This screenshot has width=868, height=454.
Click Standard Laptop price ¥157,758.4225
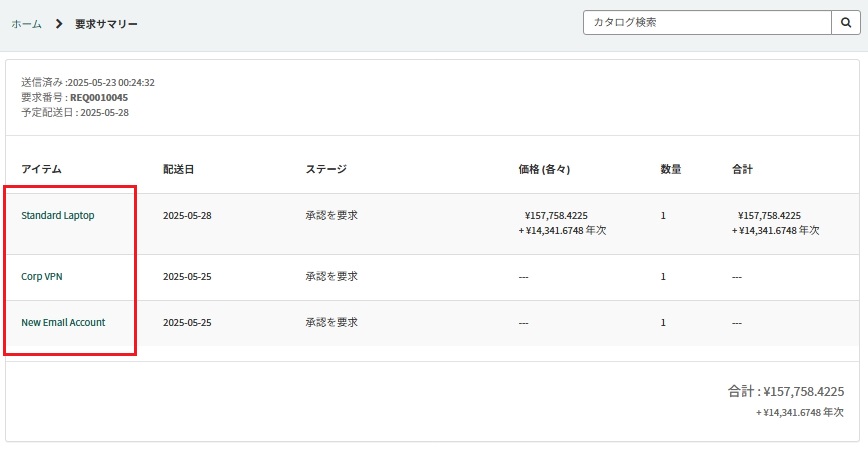(x=556, y=215)
